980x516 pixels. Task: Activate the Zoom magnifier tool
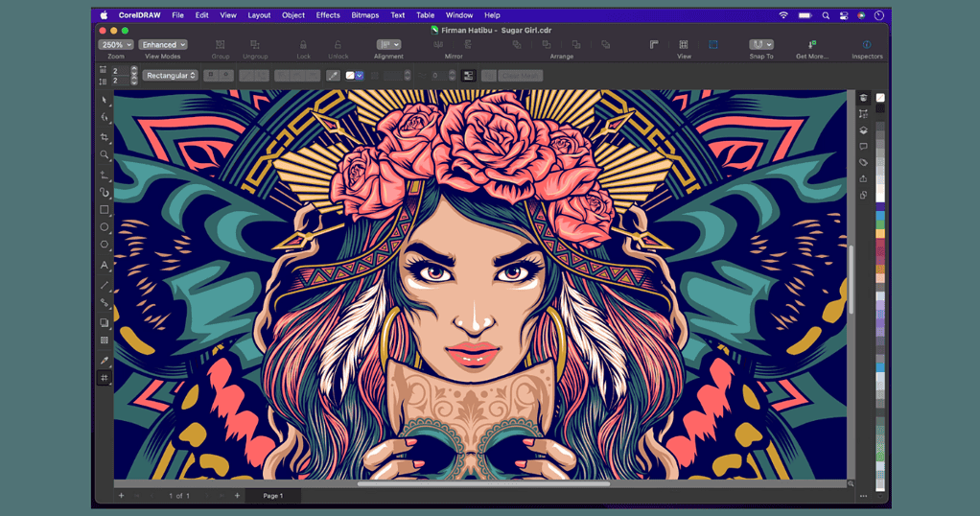pyautogui.click(x=105, y=154)
